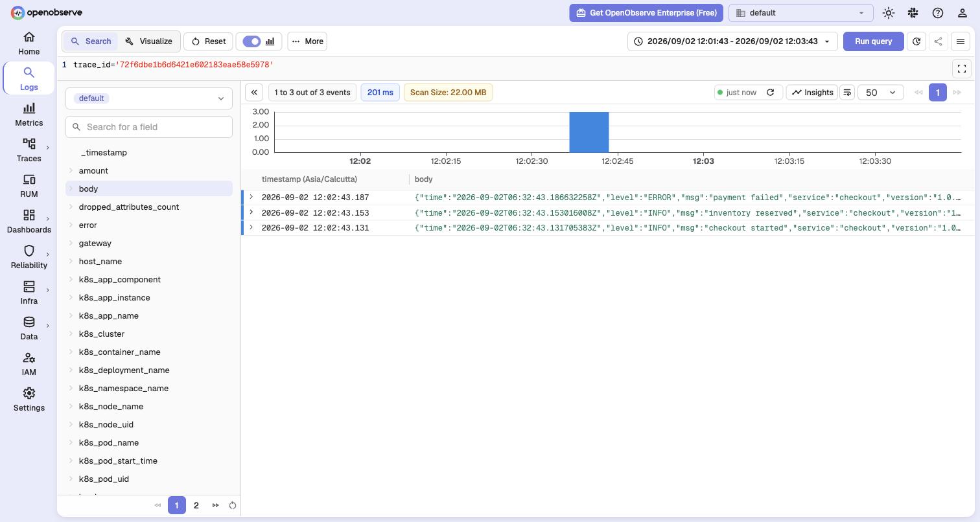Sort by timestamp (Asia/Calcutta) column header
The height and width of the screenshot is (522, 980).
pos(309,179)
